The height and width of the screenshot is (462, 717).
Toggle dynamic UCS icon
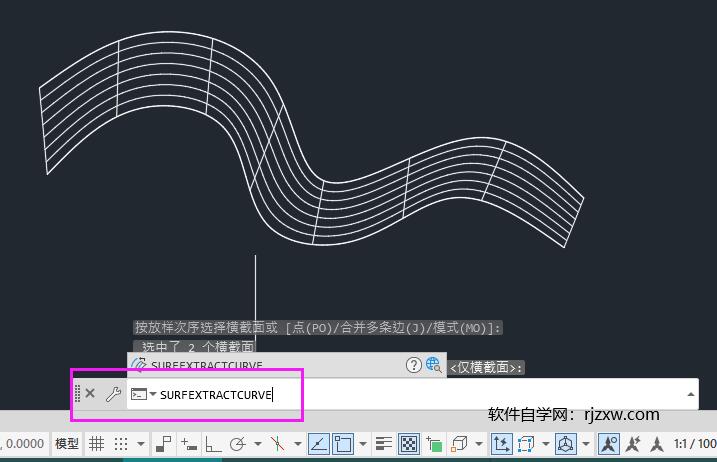502,443
